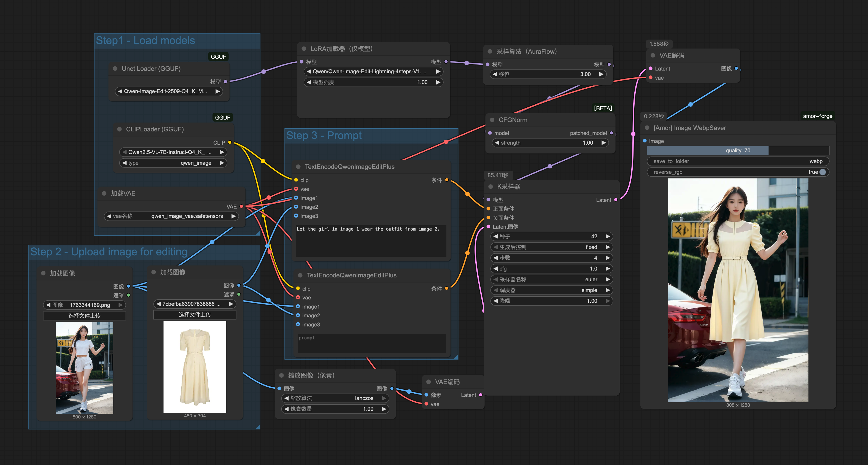Click the image input socket on WebpSaver
Image resolution: width=868 pixels, height=465 pixels.
point(645,141)
